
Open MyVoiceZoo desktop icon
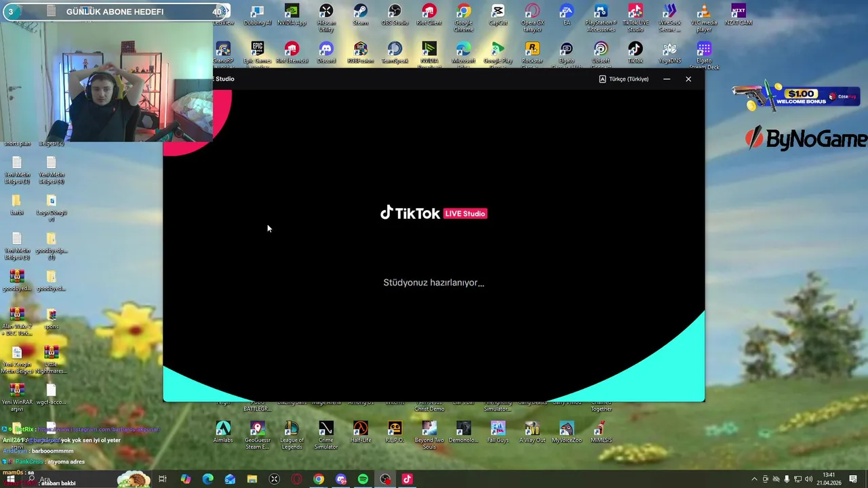[x=567, y=432]
